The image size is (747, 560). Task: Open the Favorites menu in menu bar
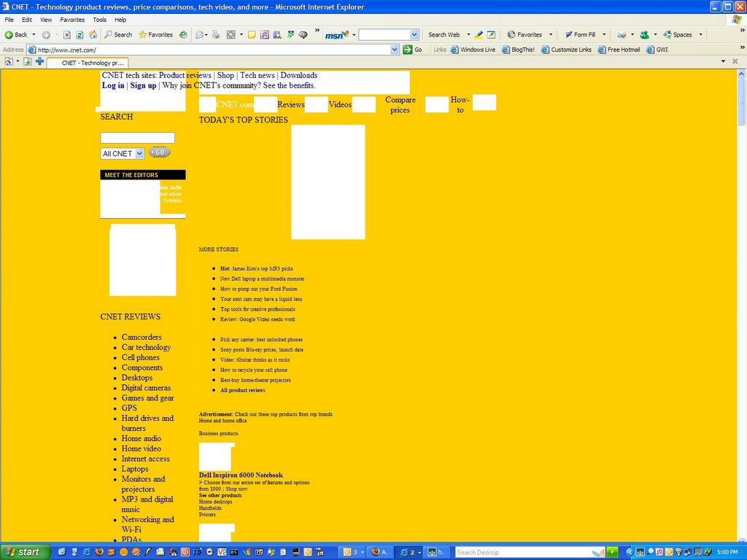[72, 20]
